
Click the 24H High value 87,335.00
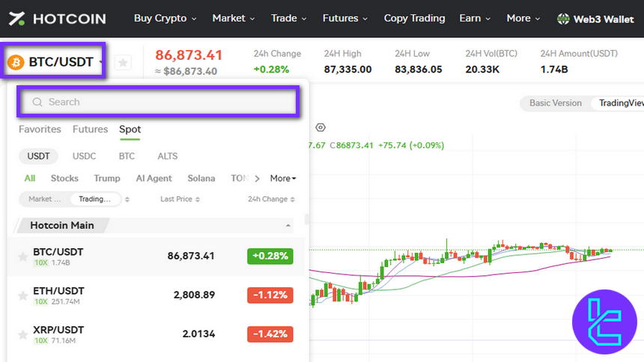point(347,70)
